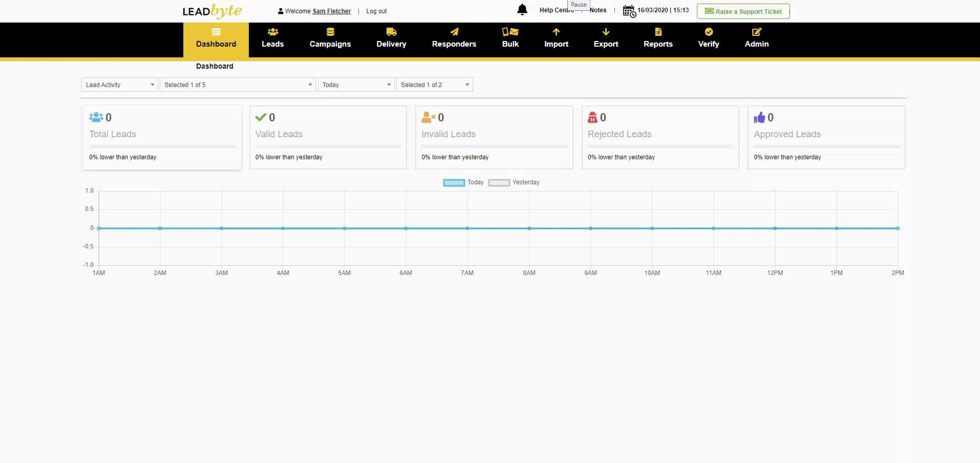The height and width of the screenshot is (463, 980).
Task: Click Raise a Support Ticket button
Action: click(743, 11)
